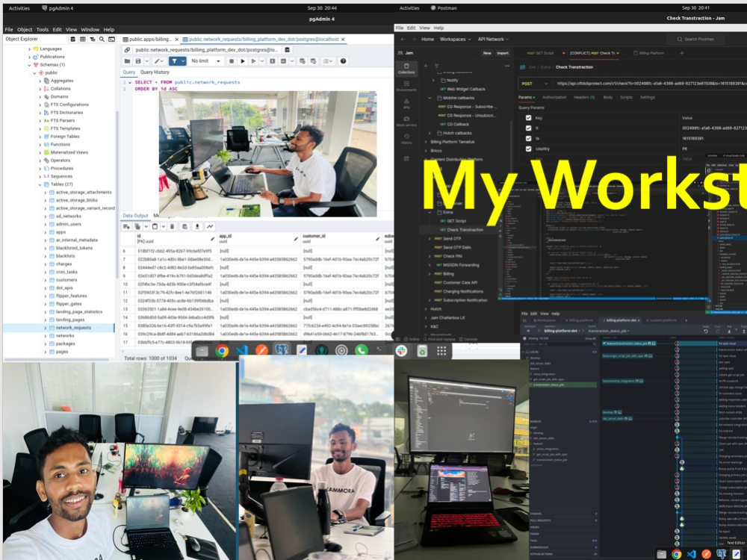Uncheck the 'ts' query param checkbox
The width and height of the screenshot is (747, 560).
[x=528, y=139]
